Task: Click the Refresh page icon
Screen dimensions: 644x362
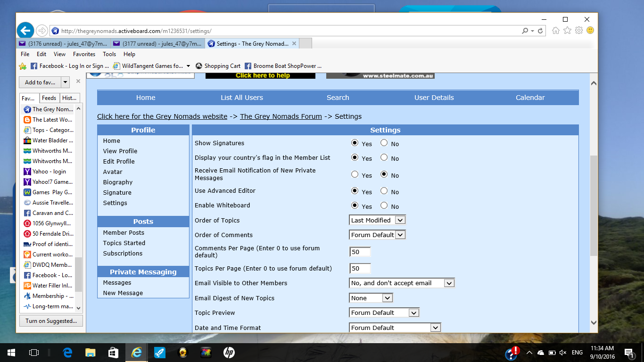Action: (540, 31)
